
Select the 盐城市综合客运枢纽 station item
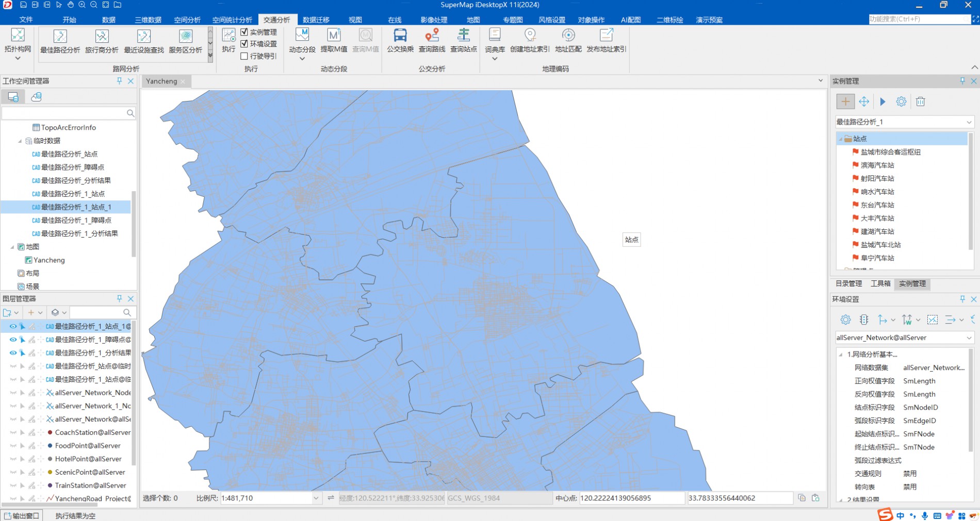[890, 152]
